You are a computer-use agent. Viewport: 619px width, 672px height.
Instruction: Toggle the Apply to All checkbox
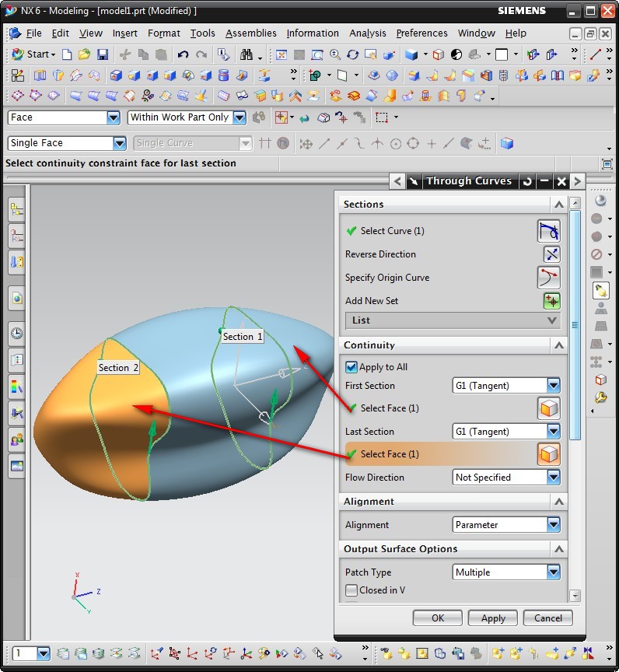point(351,367)
